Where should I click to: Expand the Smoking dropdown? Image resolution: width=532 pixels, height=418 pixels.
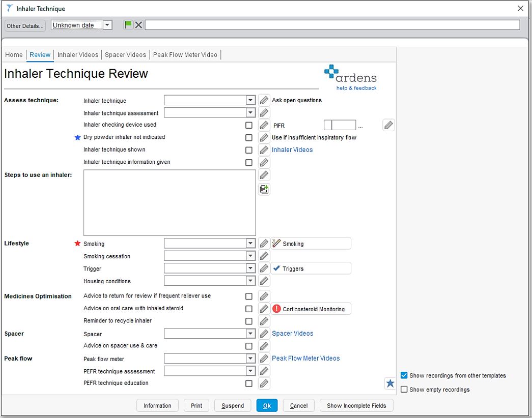250,243
